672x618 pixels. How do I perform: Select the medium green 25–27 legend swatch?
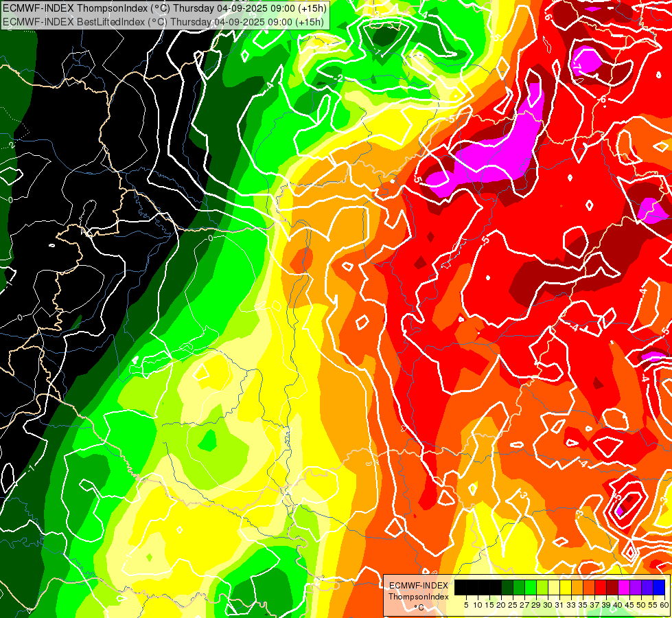click(x=519, y=588)
